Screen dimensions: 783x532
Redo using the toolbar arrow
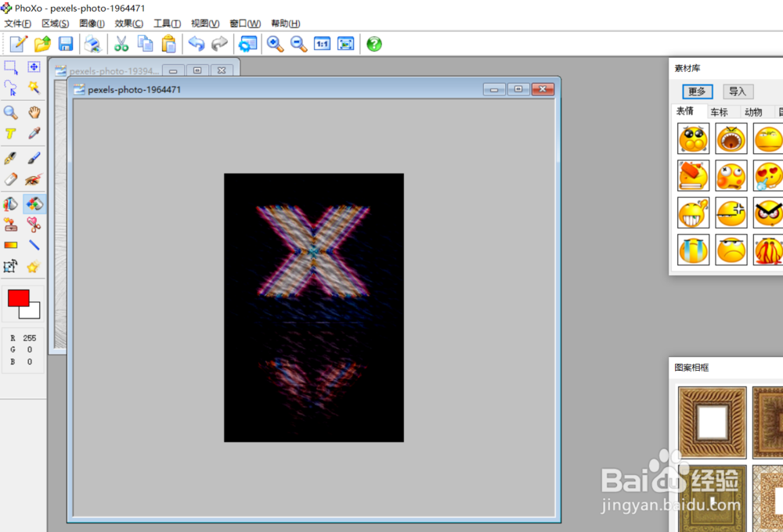pyautogui.click(x=220, y=44)
